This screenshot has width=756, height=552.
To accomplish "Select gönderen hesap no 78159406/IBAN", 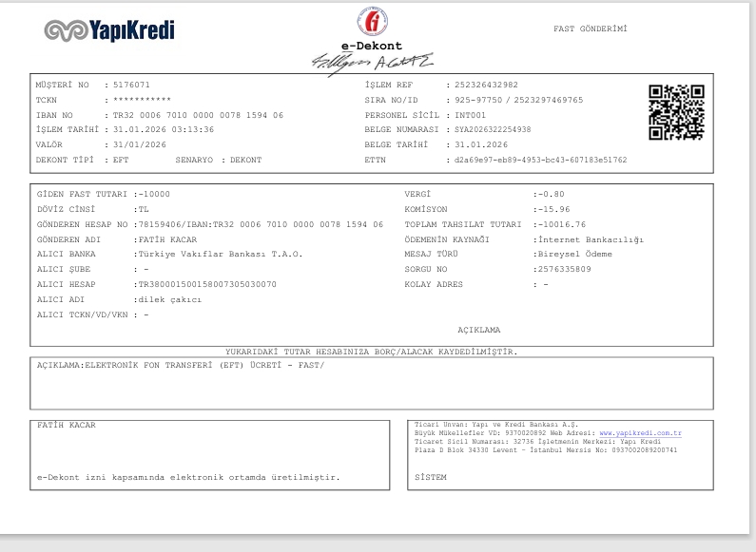I will tap(261, 224).
